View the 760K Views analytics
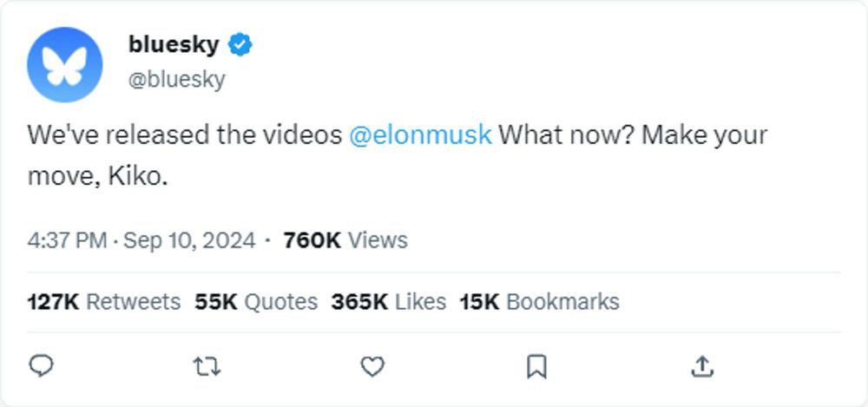The width and height of the screenshot is (868, 407). tap(345, 240)
